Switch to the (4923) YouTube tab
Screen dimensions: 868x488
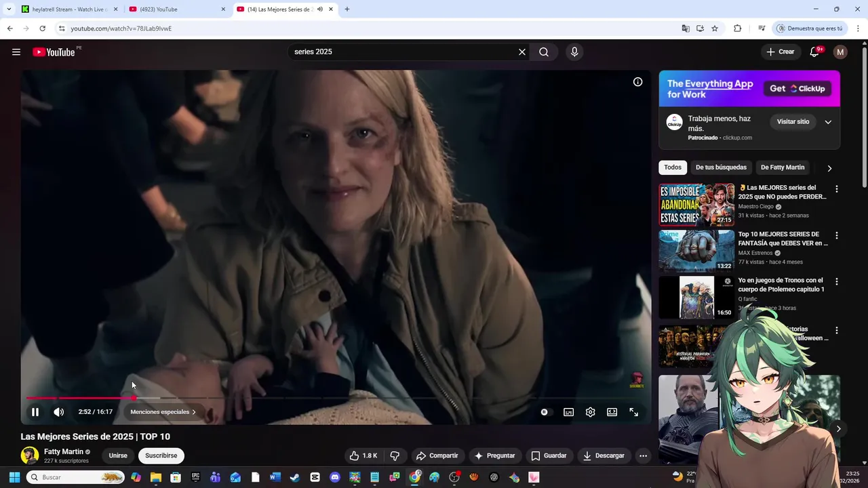click(178, 9)
